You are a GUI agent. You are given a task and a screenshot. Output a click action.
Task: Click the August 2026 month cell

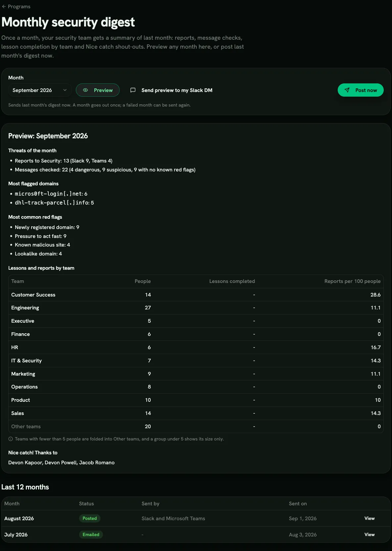[x=19, y=519]
